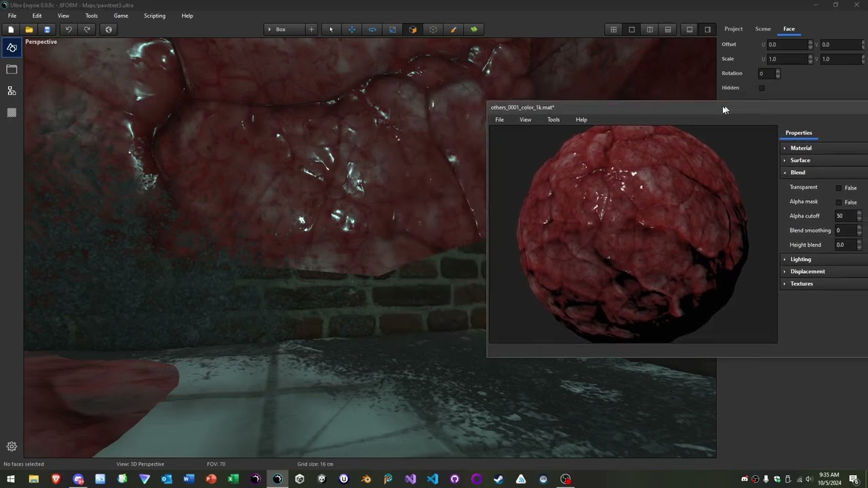Screen dimensions: 868x488
Task: Activate the Scale tool
Action: [x=393, y=29]
